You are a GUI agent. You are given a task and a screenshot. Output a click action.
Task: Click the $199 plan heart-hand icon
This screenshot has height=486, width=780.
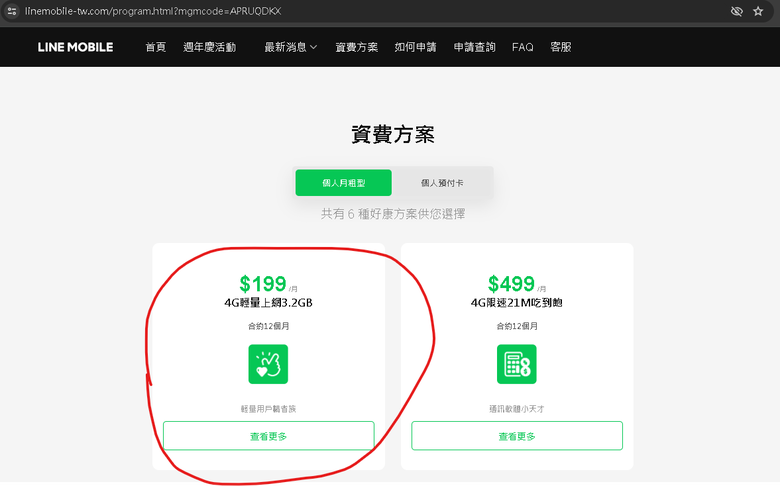click(x=268, y=364)
